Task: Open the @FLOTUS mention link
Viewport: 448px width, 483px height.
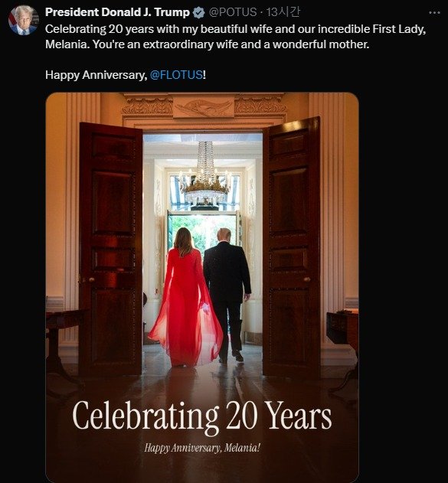Action: pos(176,75)
